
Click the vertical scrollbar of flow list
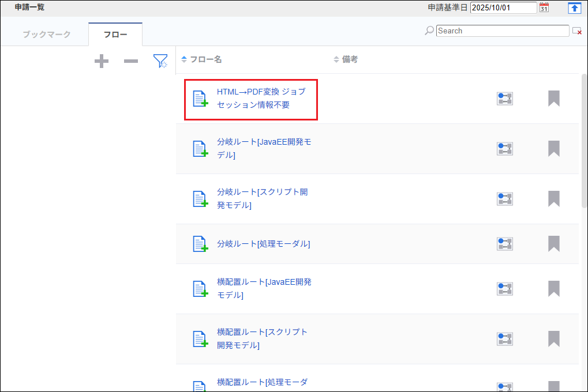click(x=584, y=144)
